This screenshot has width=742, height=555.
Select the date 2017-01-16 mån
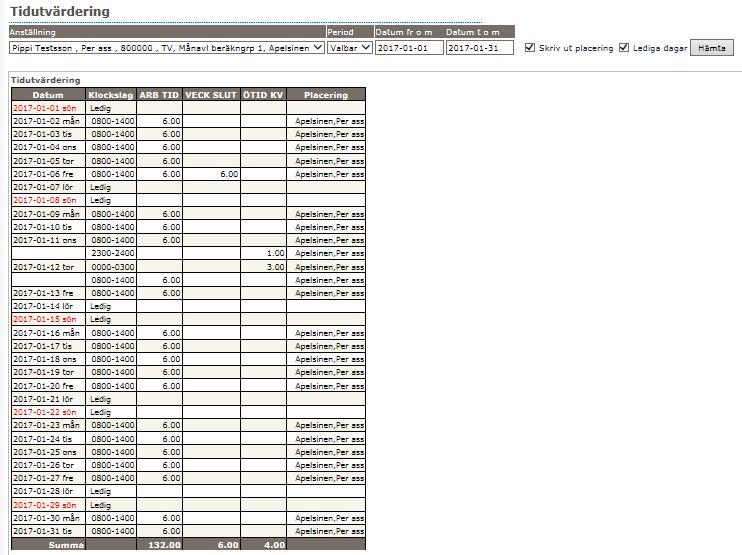[46, 333]
